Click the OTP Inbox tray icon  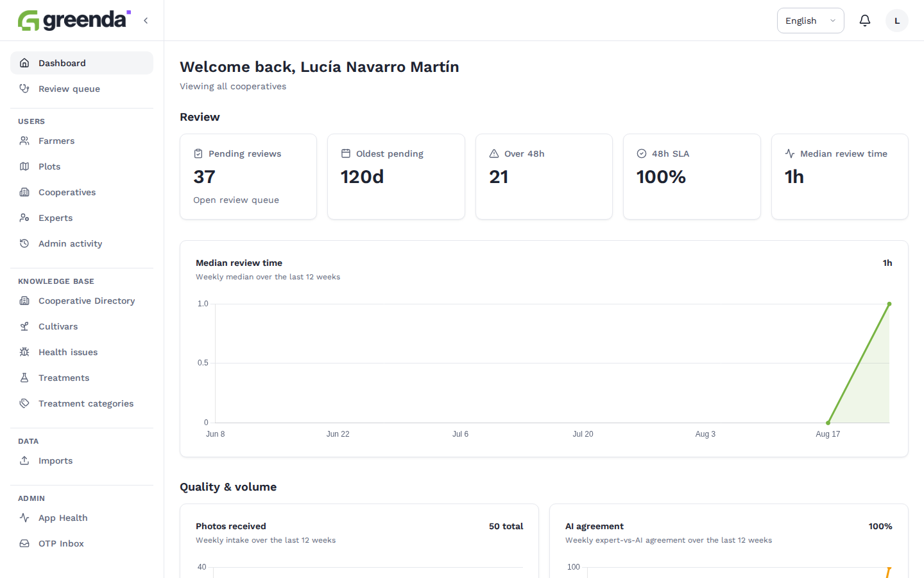24,543
